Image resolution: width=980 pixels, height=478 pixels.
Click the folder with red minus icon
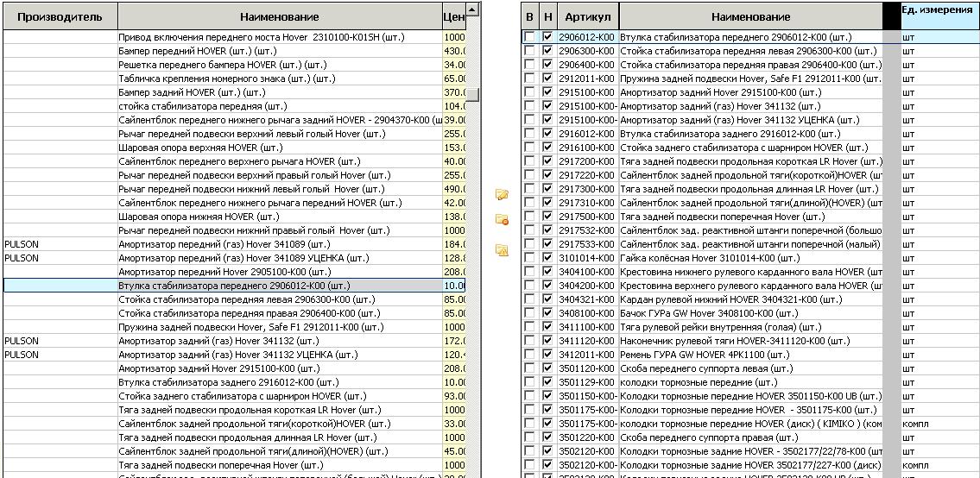502,219
